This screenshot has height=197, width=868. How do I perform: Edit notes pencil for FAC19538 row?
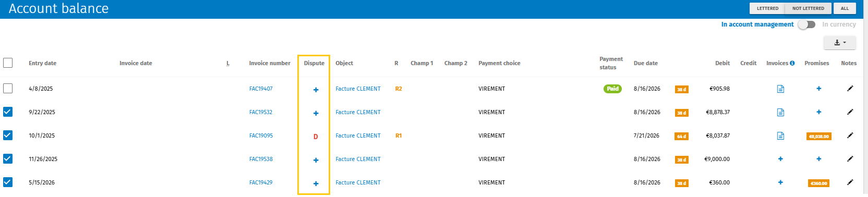tap(850, 159)
